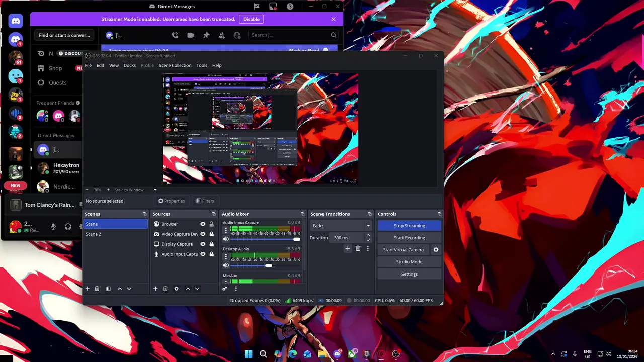Screen dimensions: 644x362
Task: Open transition properties three-dot menu
Action: [368, 248]
